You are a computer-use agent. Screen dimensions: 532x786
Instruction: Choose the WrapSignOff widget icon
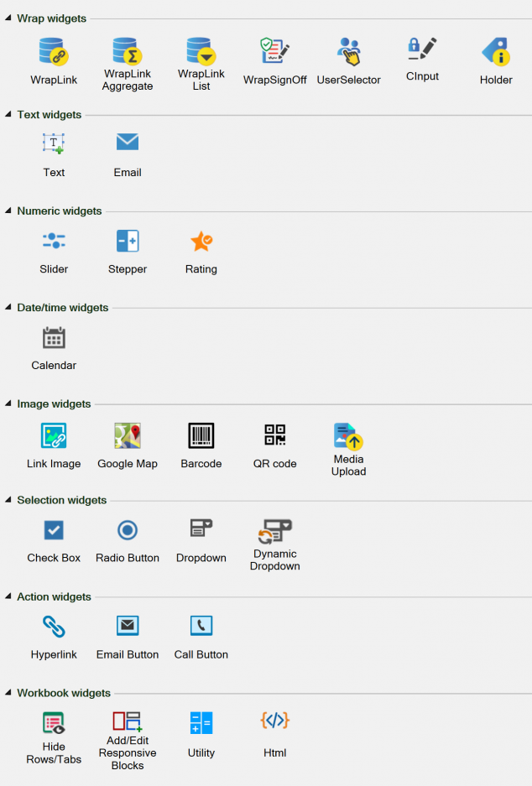coord(274,52)
